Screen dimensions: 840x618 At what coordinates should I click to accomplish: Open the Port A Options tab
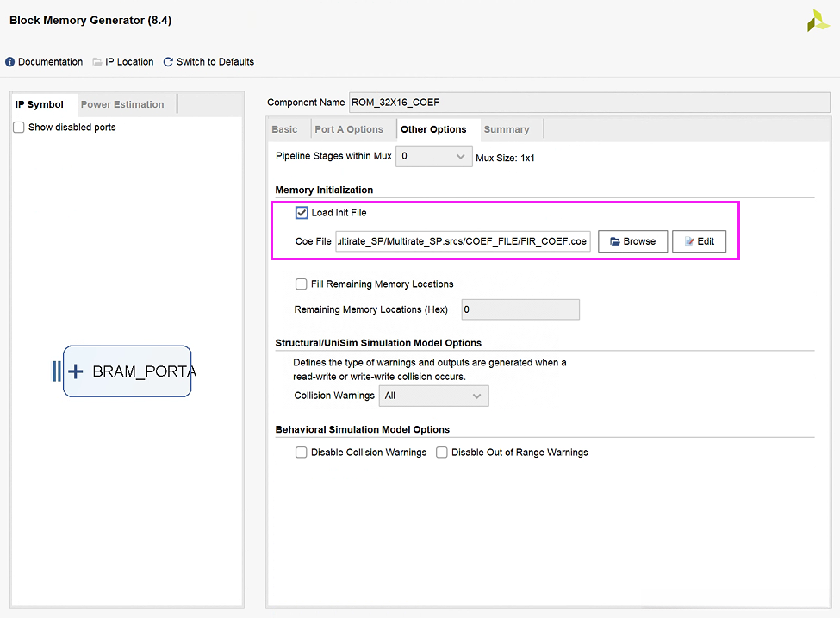(x=349, y=129)
